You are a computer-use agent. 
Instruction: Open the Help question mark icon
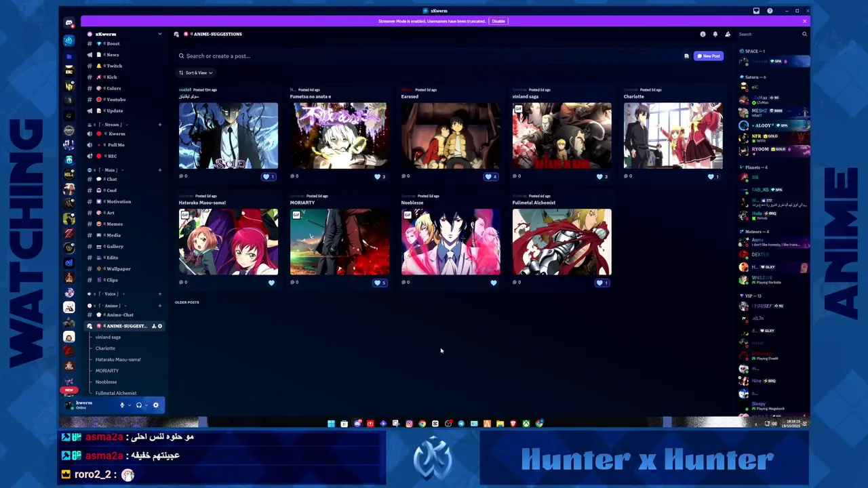point(770,11)
